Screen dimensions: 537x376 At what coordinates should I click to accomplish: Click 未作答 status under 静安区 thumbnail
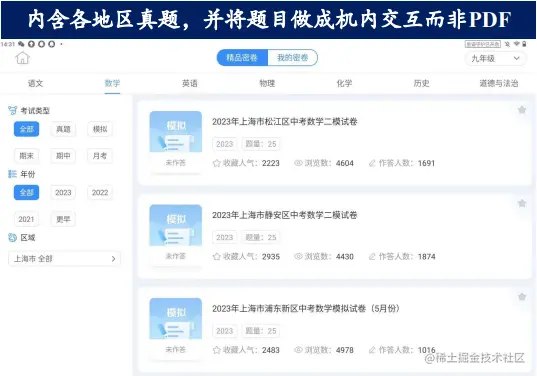click(x=176, y=256)
